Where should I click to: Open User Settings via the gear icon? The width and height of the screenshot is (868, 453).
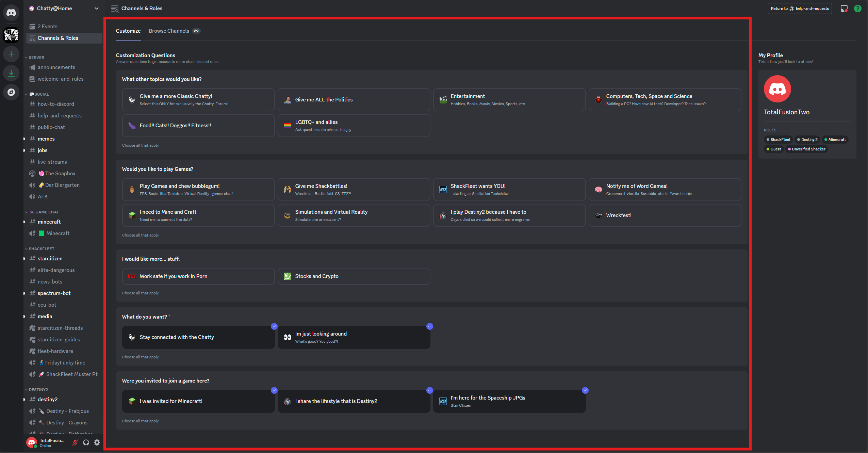[x=97, y=442]
